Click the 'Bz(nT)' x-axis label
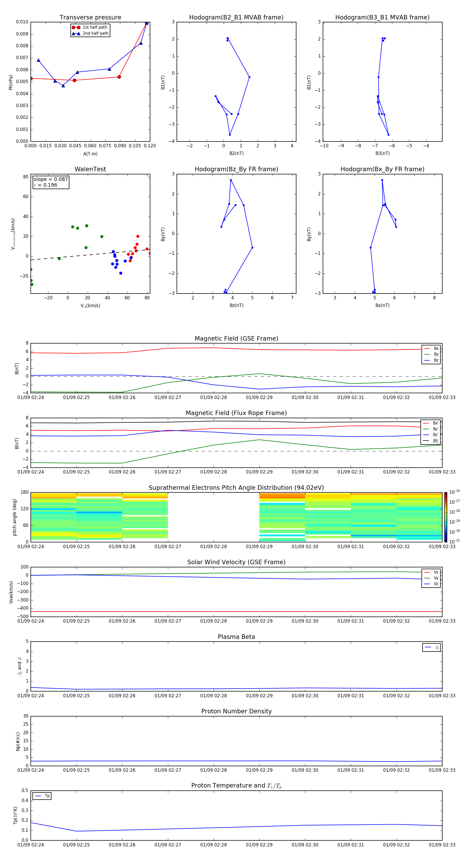The width and height of the screenshot is (473, 868). pos(236,305)
